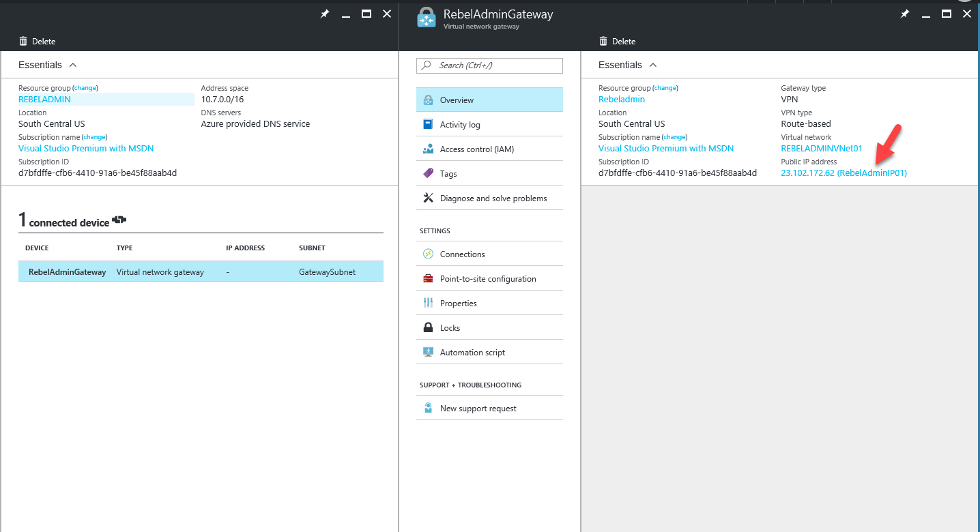Change resource group in gateway blade
Viewport: 980px width, 532px height.
(665, 88)
